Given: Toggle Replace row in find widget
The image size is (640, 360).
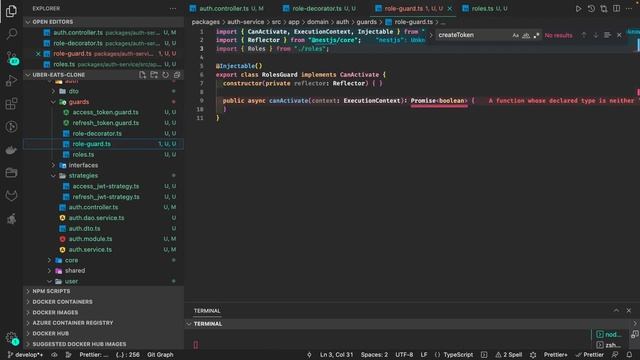Looking at the screenshot, I should tap(431, 35).
